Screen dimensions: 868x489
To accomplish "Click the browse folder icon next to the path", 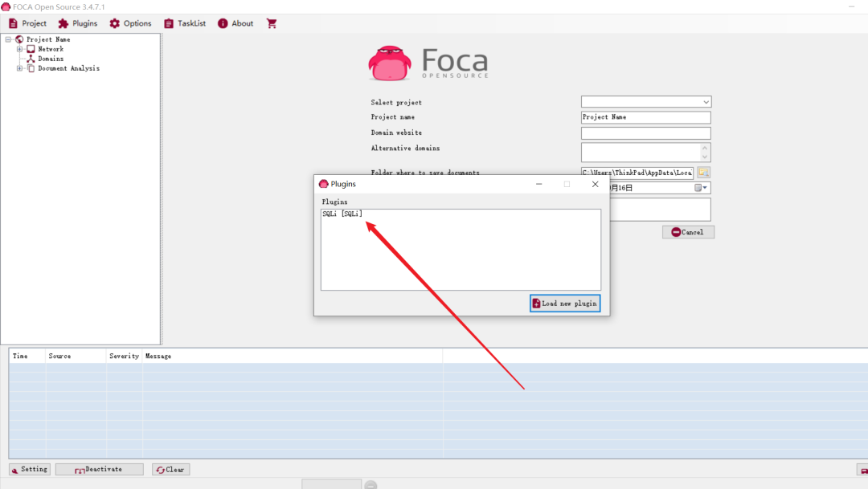I will point(703,173).
